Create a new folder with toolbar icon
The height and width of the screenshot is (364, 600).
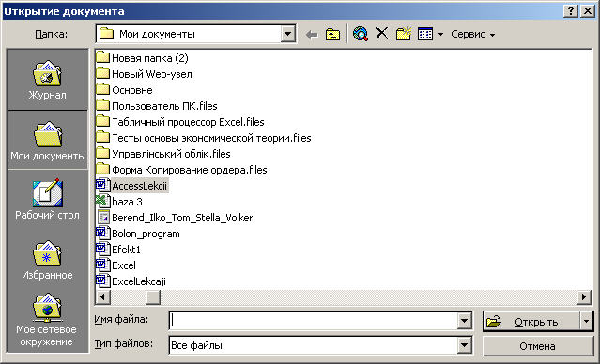[404, 34]
